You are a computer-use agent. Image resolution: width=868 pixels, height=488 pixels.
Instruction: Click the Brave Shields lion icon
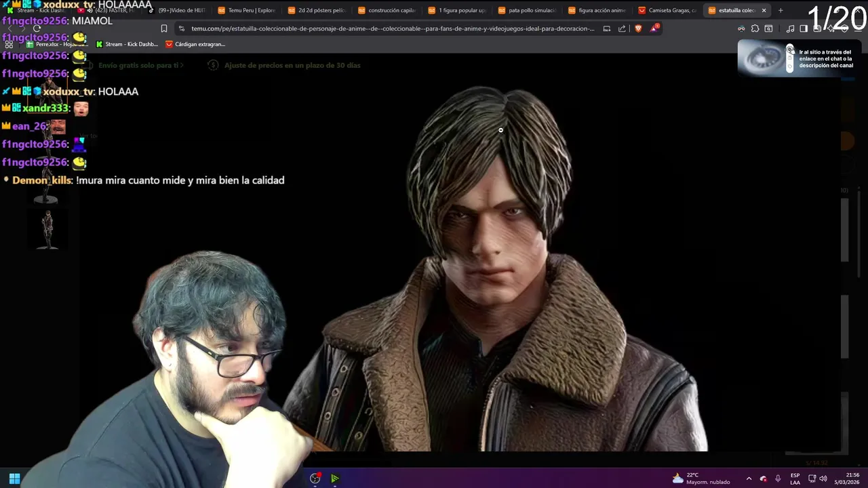(638, 28)
